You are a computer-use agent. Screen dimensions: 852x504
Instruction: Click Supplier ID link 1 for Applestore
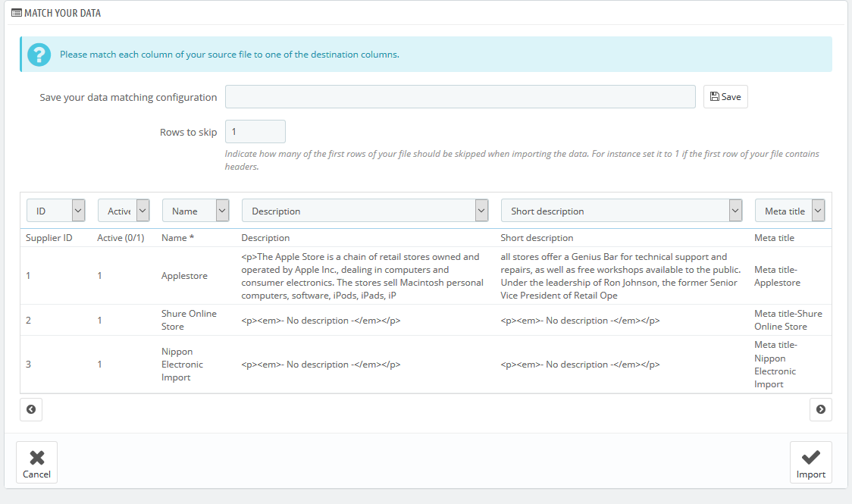click(28, 275)
